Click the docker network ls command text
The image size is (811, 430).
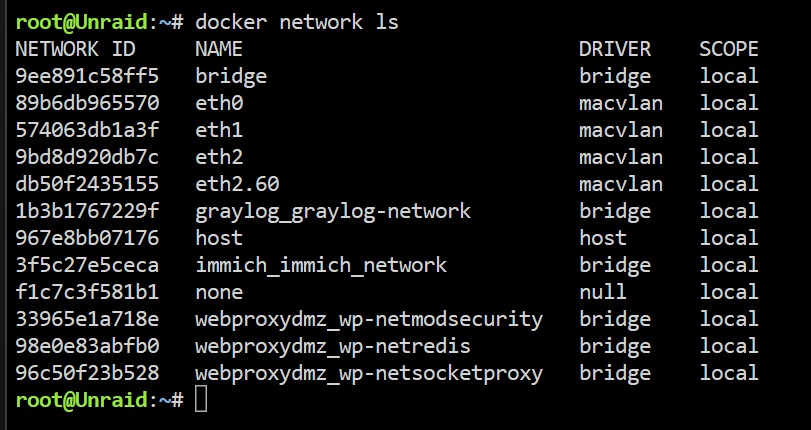pyautogui.click(x=297, y=22)
